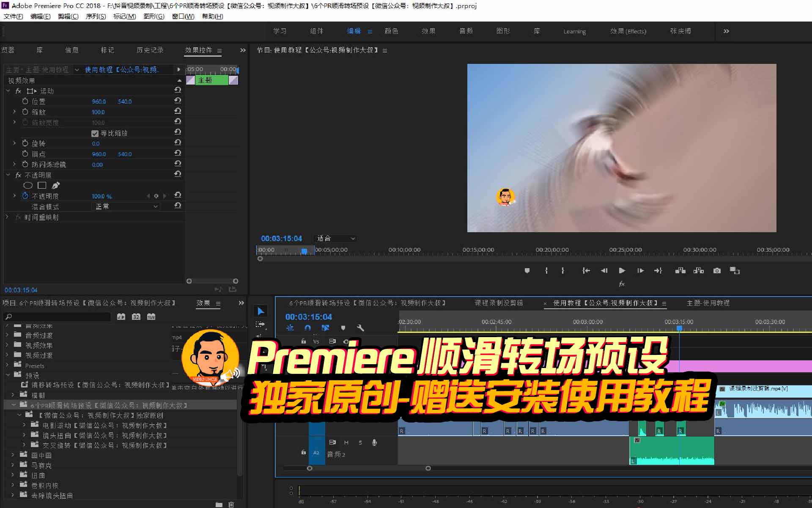Viewport: 812px width, 508px height.
Task: Switch to Graphics workspace tab
Action: point(503,31)
